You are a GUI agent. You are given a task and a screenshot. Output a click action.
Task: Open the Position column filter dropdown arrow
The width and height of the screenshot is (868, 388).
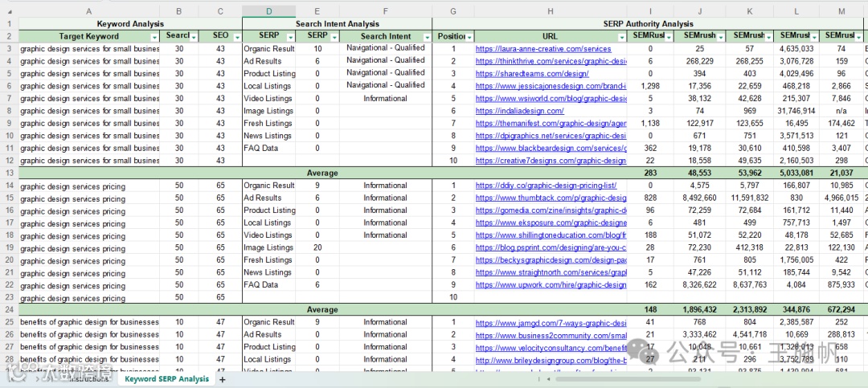pyautogui.click(x=469, y=37)
